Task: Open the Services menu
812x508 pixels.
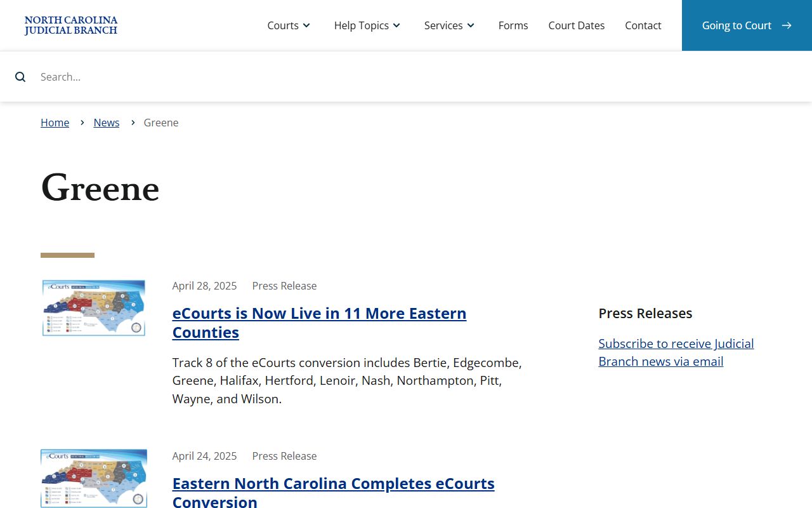Action: [449, 25]
